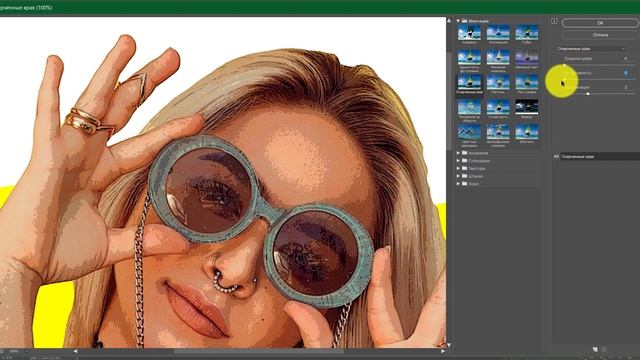Select the Сухая кисть filter thumbnail
640x360 pixels.
tap(498, 107)
